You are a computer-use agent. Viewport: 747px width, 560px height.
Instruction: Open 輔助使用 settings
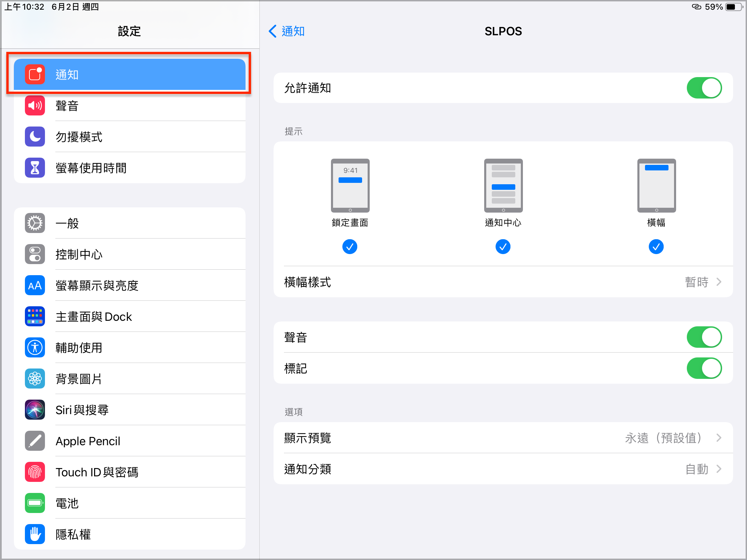[x=130, y=347]
